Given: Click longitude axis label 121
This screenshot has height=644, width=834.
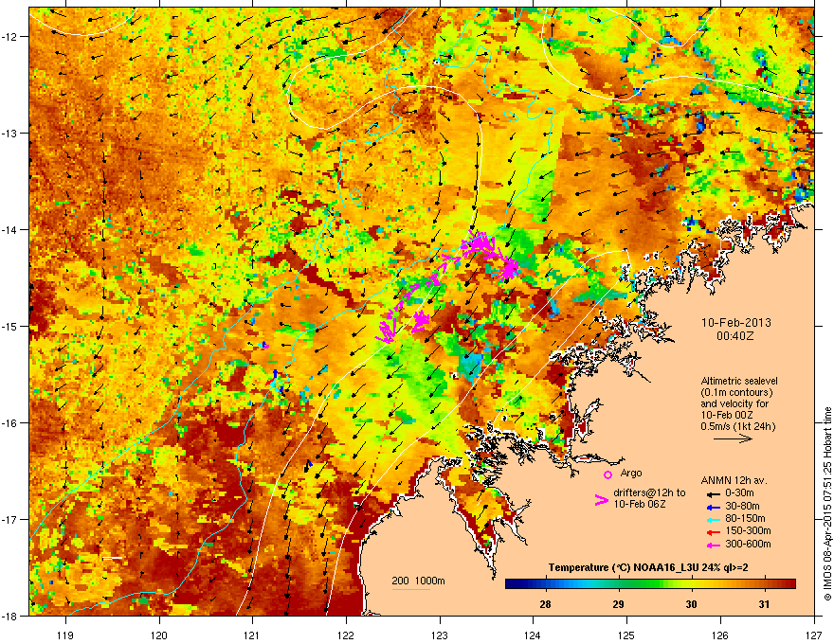Looking at the screenshot, I should point(252,635).
